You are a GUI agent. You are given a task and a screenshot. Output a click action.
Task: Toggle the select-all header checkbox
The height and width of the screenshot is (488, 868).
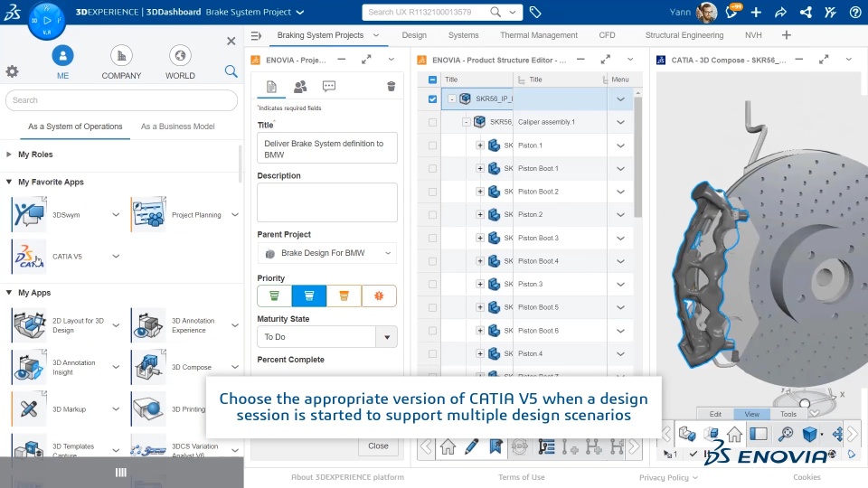[x=432, y=80]
